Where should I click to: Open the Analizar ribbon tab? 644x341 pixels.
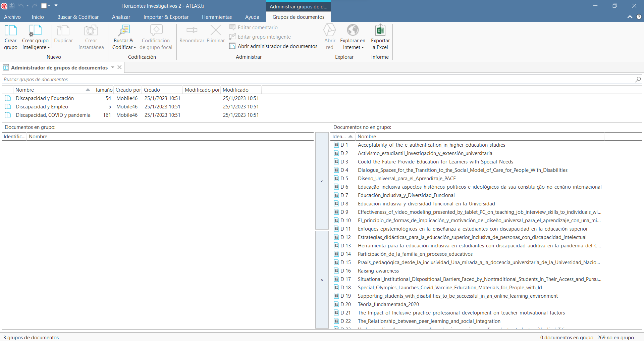coord(121,17)
